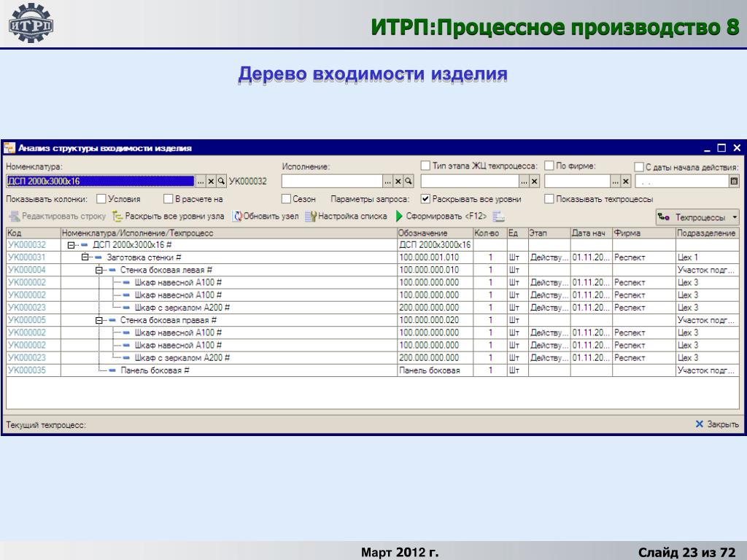Image resolution: width=747 pixels, height=560 pixels.
Task: Collapse the ДСП 2000x3000x16 # tree node
Action: coord(71,245)
